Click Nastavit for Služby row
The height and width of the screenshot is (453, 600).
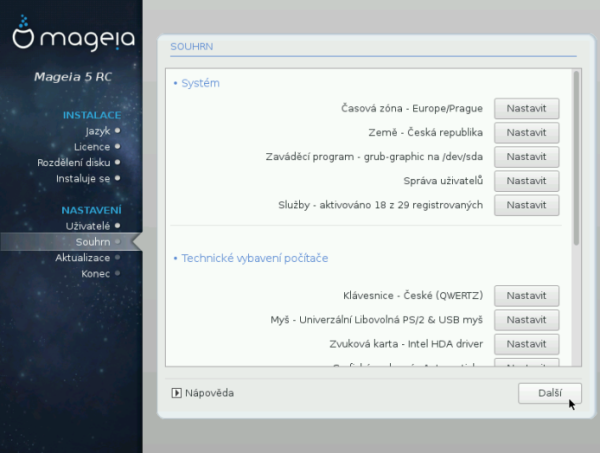(527, 205)
